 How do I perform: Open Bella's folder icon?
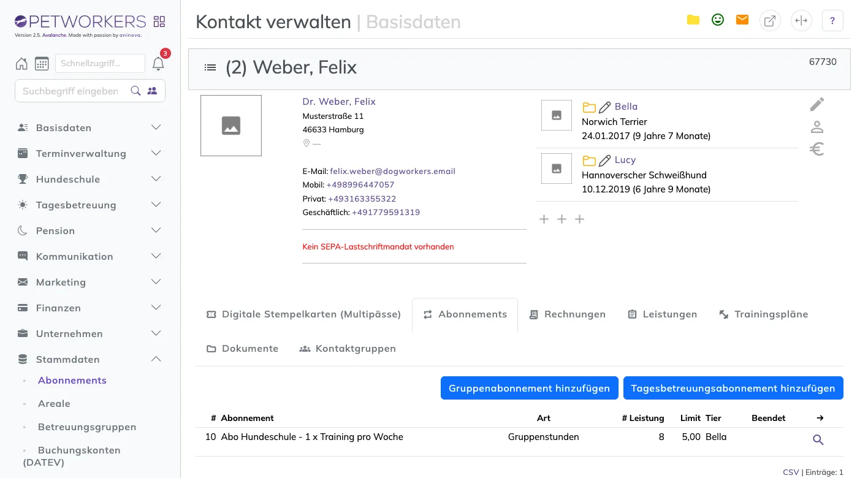point(589,107)
